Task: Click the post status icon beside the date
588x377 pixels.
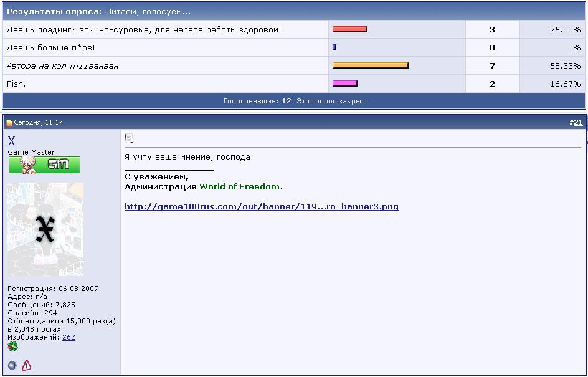Action: click(9, 123)
